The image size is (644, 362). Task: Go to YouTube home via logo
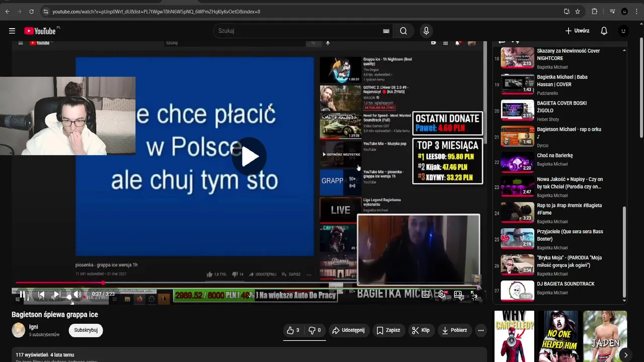[40, 31]
